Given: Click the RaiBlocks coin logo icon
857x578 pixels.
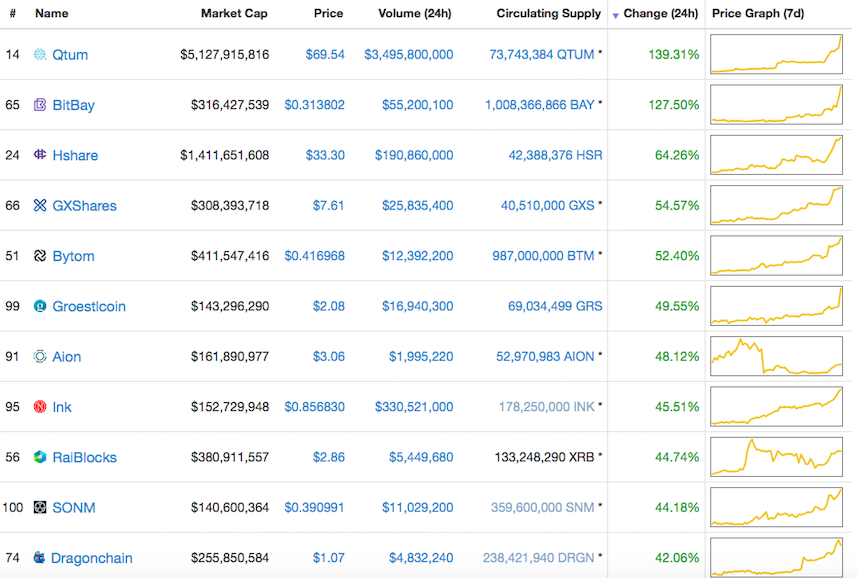Looking at the screenshot, I should click(x=40, y=457).
